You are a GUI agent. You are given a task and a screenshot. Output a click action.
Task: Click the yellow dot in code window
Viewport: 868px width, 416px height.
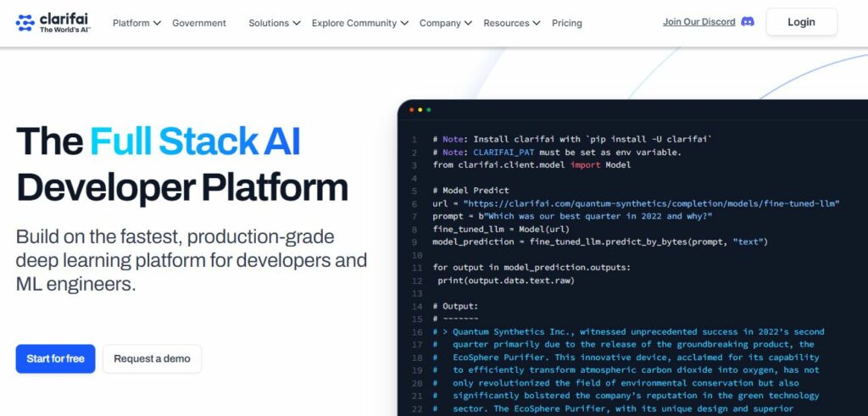(420, 110)
